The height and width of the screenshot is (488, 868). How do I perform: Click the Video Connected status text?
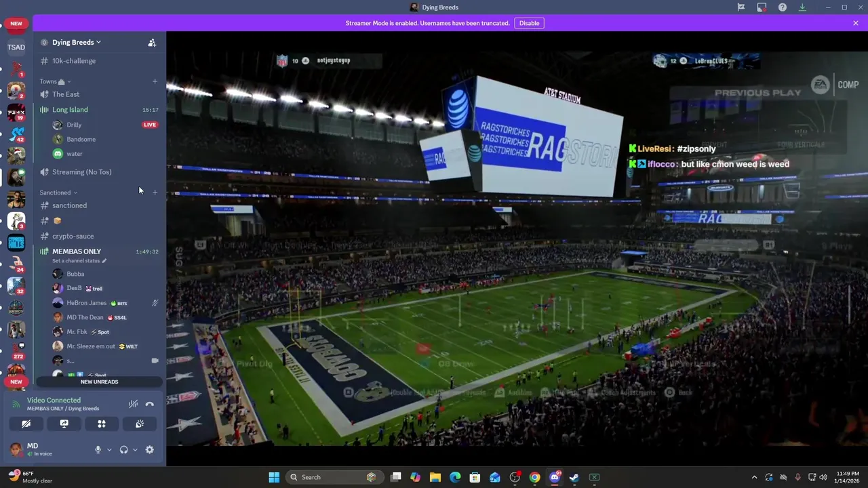click(x=54, y=401)
